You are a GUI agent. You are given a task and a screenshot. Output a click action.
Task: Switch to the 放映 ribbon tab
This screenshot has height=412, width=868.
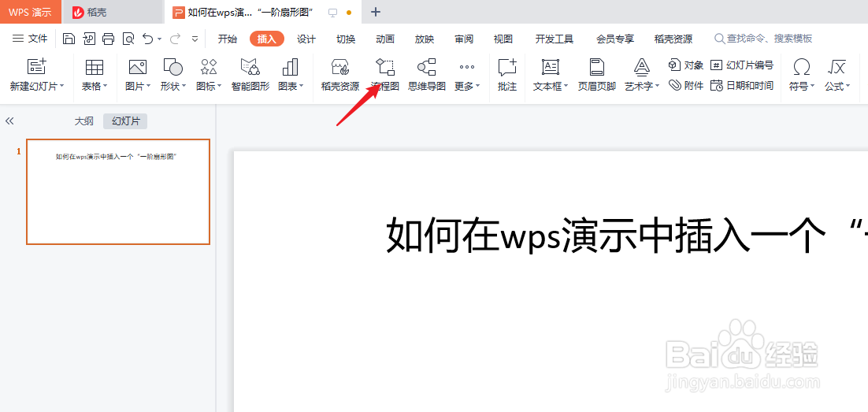(425, 39)
